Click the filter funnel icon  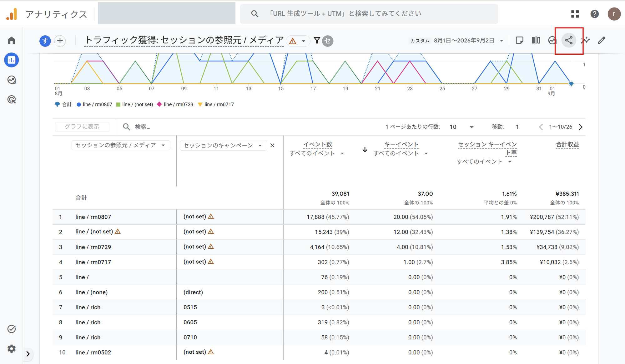317,41
